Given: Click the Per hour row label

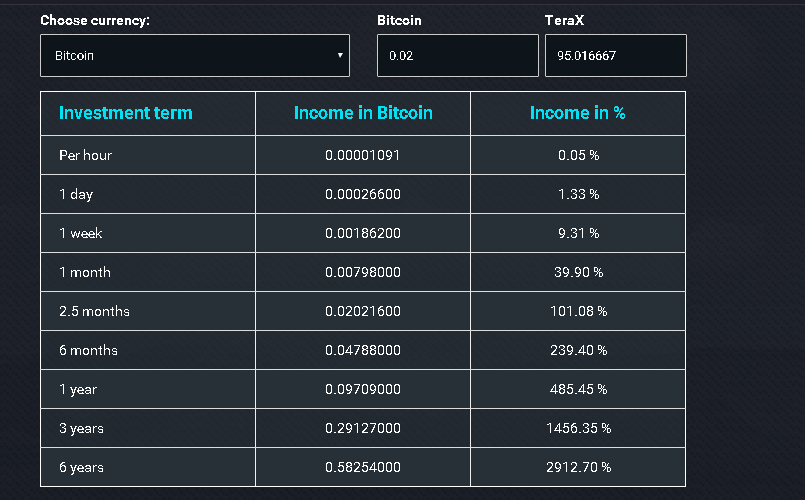Looking at the screenshot, I should 85,155.
